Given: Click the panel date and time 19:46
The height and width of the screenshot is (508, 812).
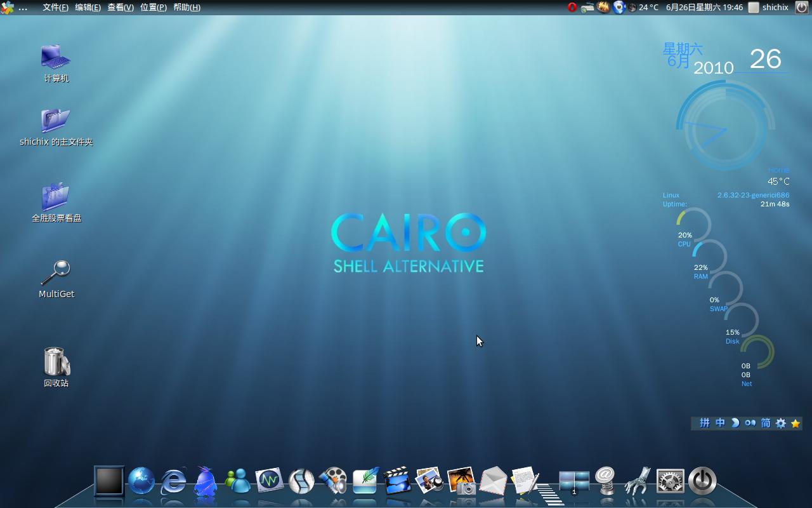Looking at the screenshot, I should tap(704, 8).
